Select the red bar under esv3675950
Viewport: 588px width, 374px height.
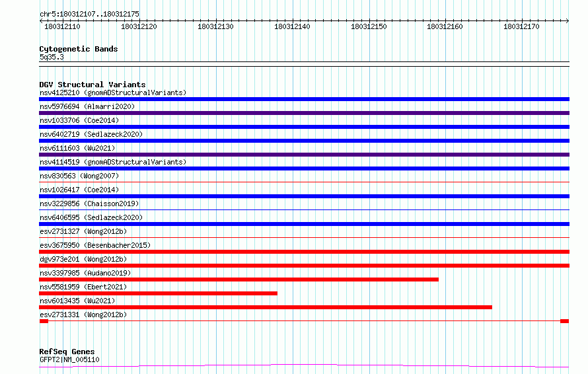(x=304, y=252)
